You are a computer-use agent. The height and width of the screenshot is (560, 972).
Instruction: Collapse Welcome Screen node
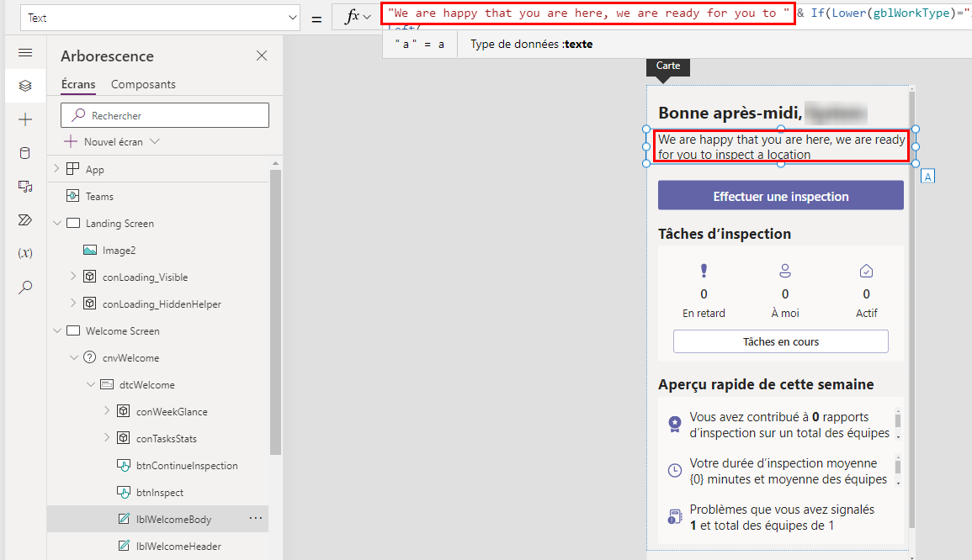57,330
